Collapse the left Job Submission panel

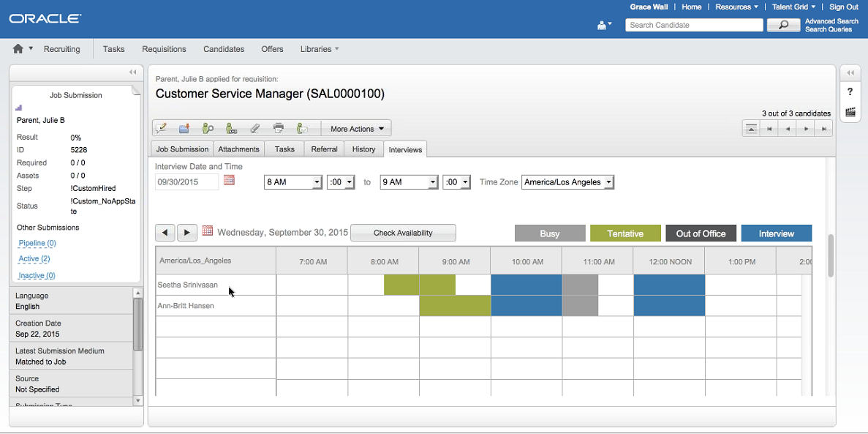pyautogui.click(x=132, y=72)
